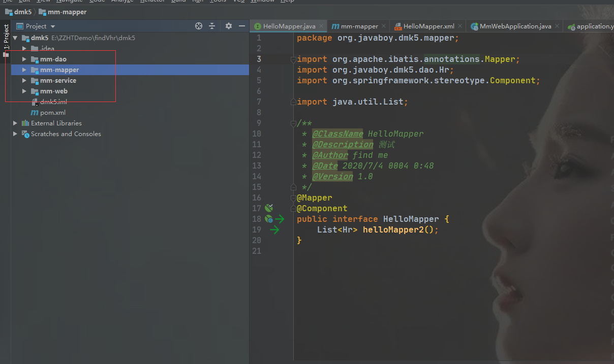Select the dmk5.iml file in tree
This screenshot has width=614, height=364.
click(x=130, y=102)
